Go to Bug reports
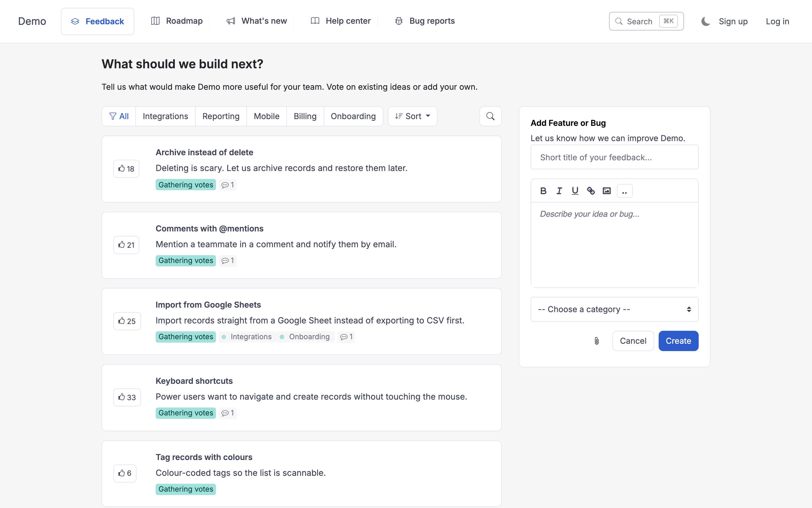812x508 pixels. point(424,21)
